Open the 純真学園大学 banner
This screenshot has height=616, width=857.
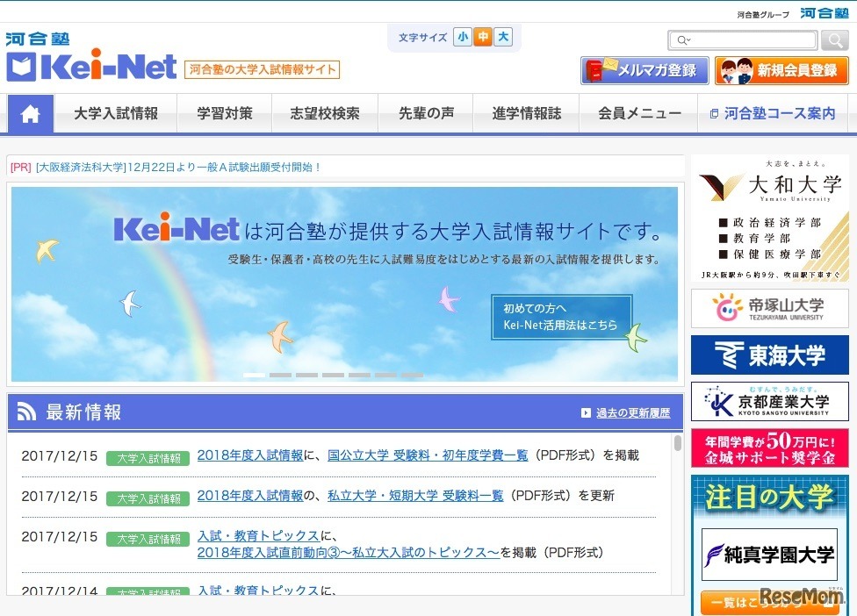[769, 555]
